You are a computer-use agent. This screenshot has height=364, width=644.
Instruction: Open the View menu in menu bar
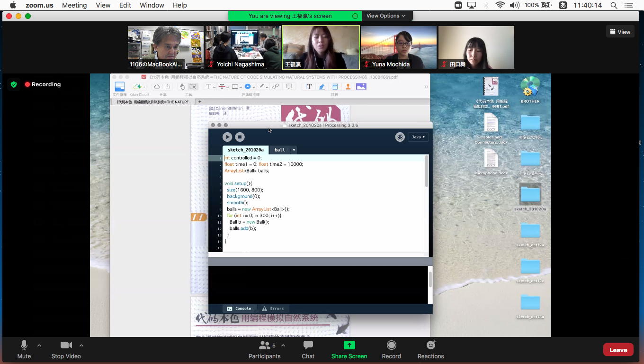pos(103,5)
